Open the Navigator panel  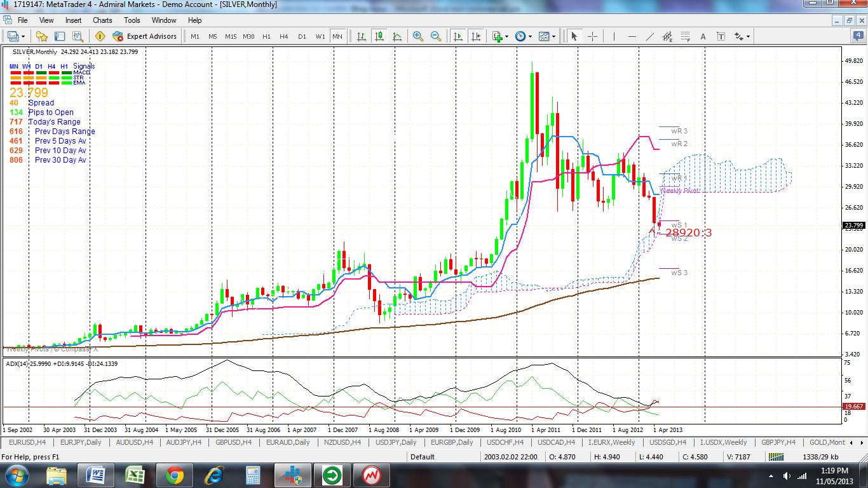coord(78,36)
